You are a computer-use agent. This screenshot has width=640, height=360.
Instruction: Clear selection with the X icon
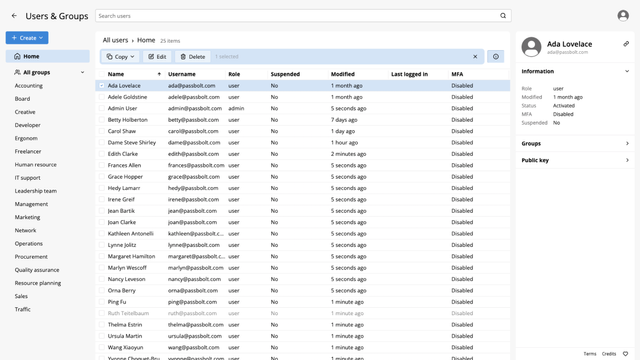[475, 57]
